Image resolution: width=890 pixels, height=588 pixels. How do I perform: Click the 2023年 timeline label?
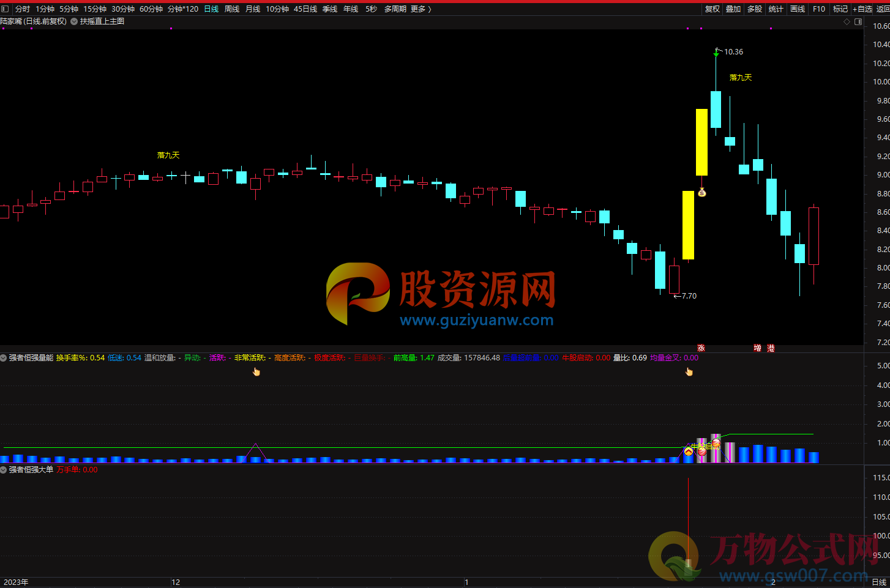point(16,582)
